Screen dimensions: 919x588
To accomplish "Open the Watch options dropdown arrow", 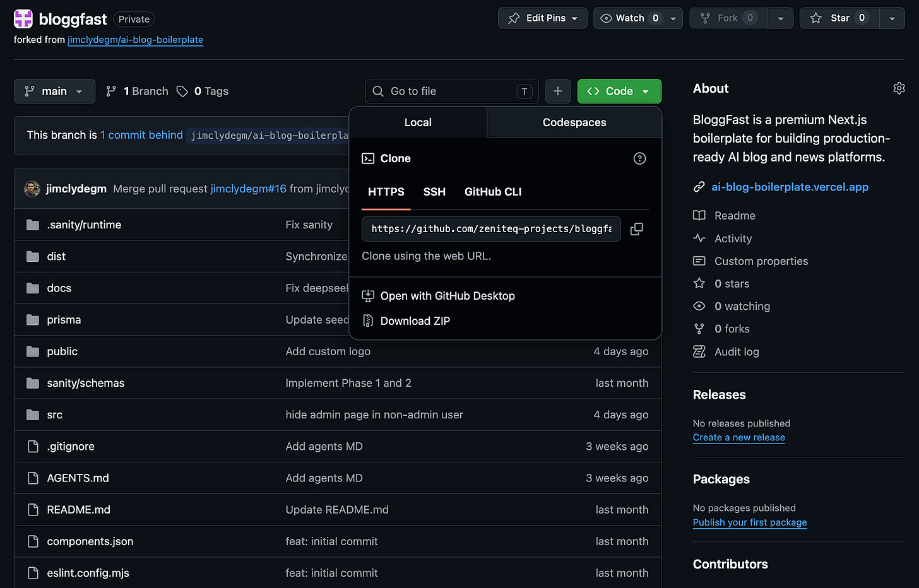I will click(672, 18).
